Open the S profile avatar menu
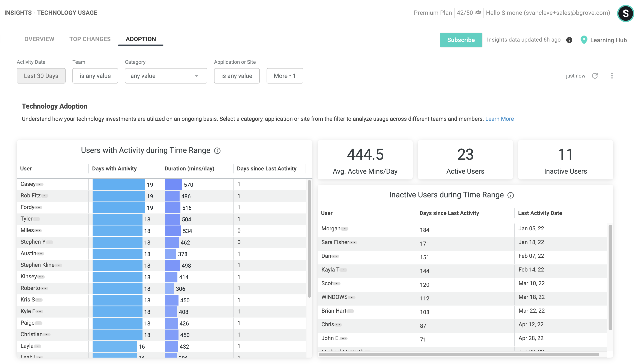This screenshot has width=639, height=364. point(625,13)
